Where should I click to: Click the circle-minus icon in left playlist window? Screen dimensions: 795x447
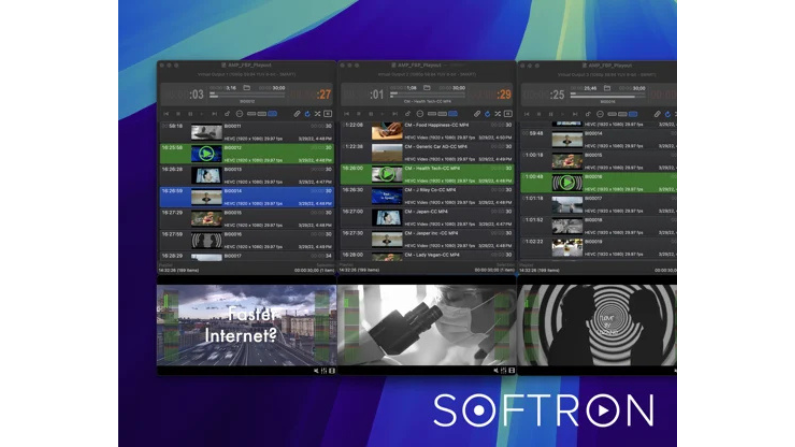coord(239,114)
